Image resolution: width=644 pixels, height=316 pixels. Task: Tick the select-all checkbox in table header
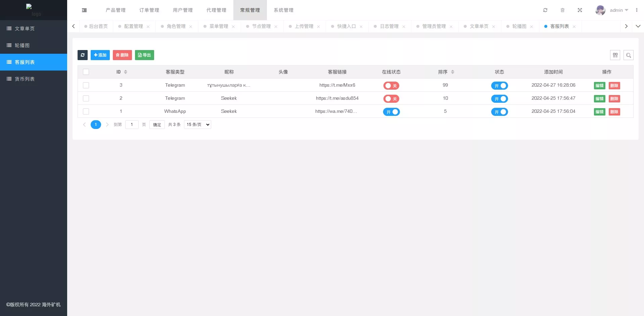[x=86, y=72]
